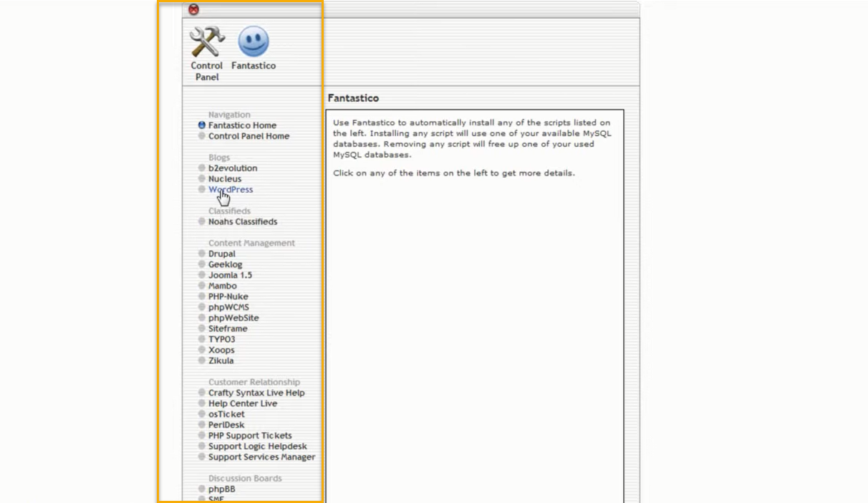Click the Navigation section heading

click(229, 115)
